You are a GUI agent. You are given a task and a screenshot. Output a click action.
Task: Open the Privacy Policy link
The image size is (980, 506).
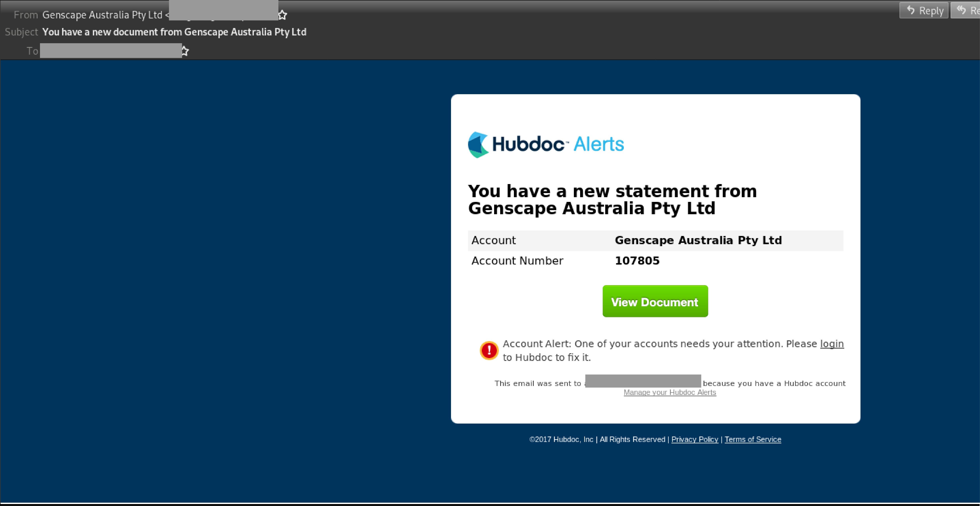click(695, 439)
